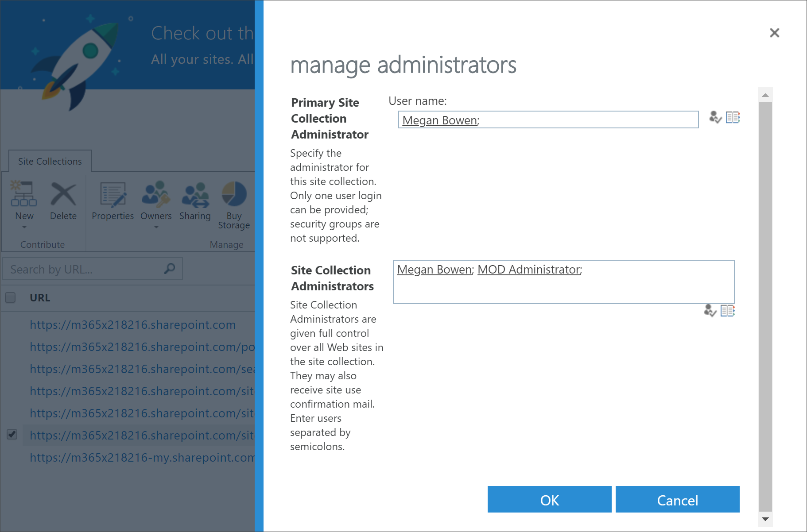
Task: Uncheck the selected site collection row checkbox
Action: [x=12, y=434]
